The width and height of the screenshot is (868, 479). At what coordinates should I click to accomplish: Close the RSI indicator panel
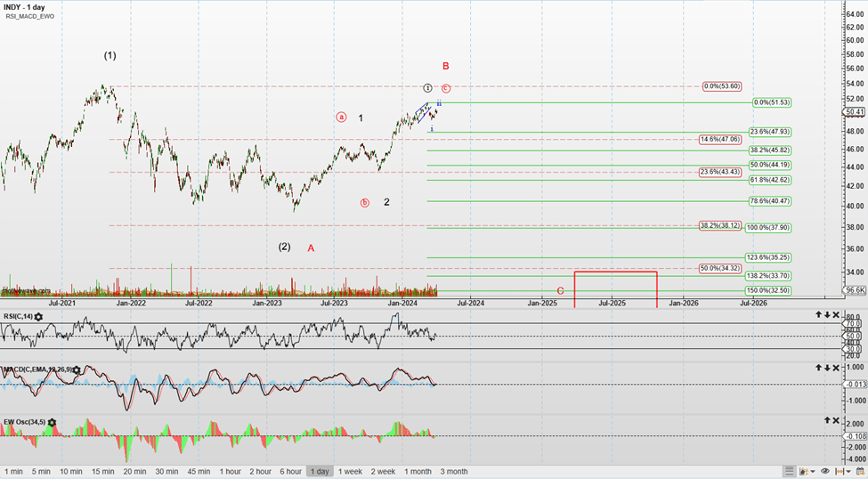pyautogui.click(x=836, y=314)
